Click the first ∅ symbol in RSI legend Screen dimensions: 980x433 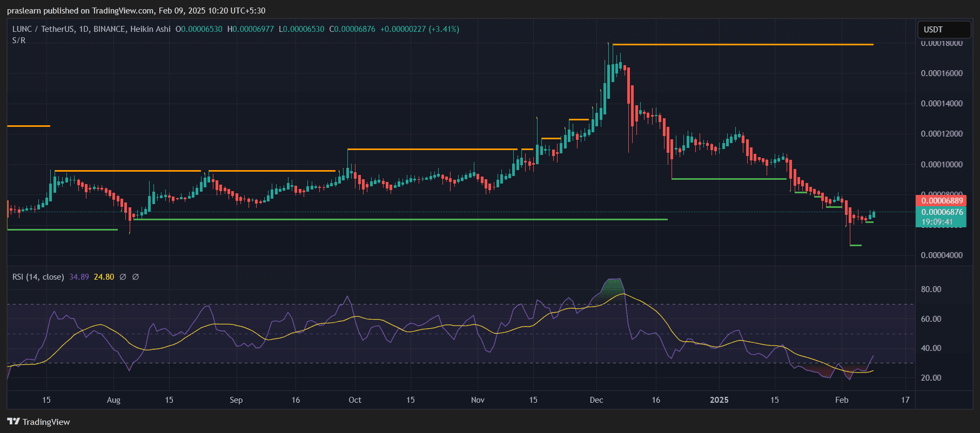tap(123, 277)
